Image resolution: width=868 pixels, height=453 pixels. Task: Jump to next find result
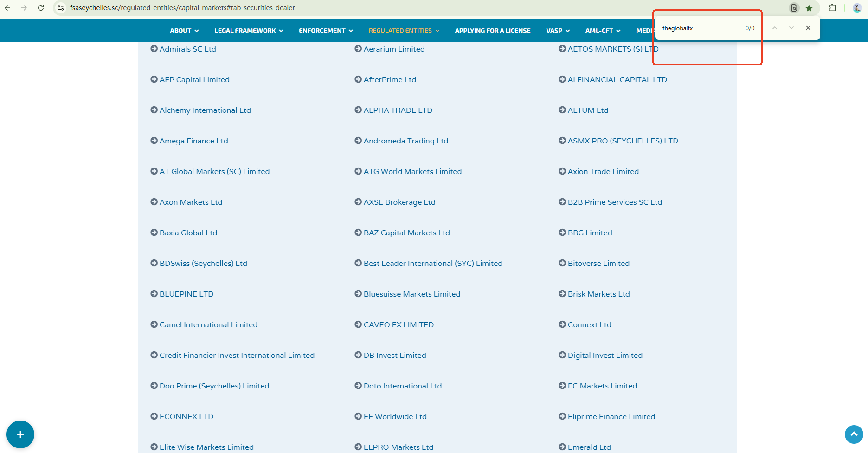point(791,28)
